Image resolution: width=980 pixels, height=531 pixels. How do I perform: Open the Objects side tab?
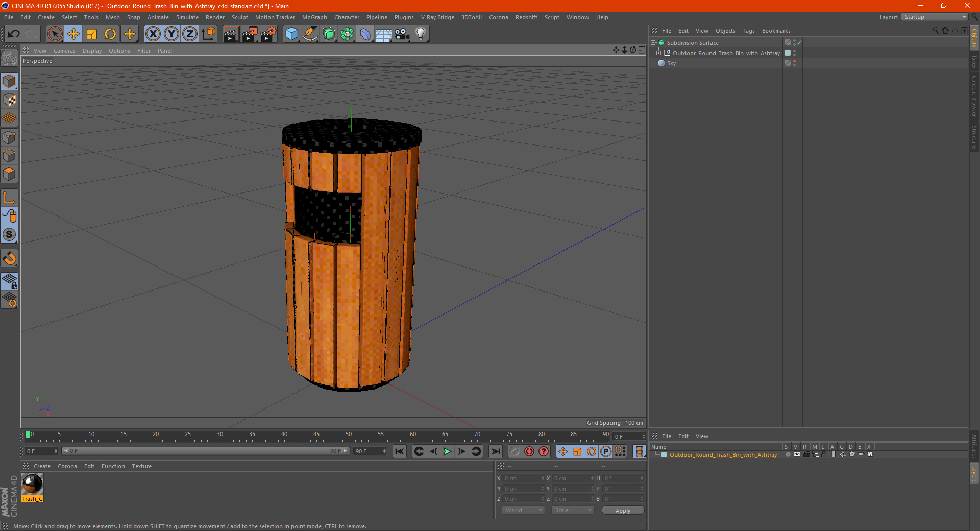pyautogui.click(x=974, y=38)
